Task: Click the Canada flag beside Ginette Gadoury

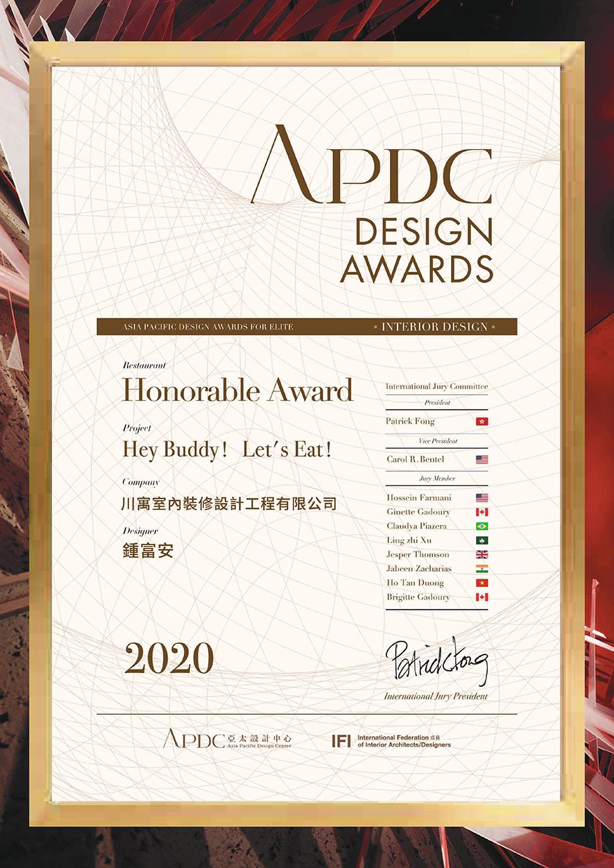Action: pos(482,512)
